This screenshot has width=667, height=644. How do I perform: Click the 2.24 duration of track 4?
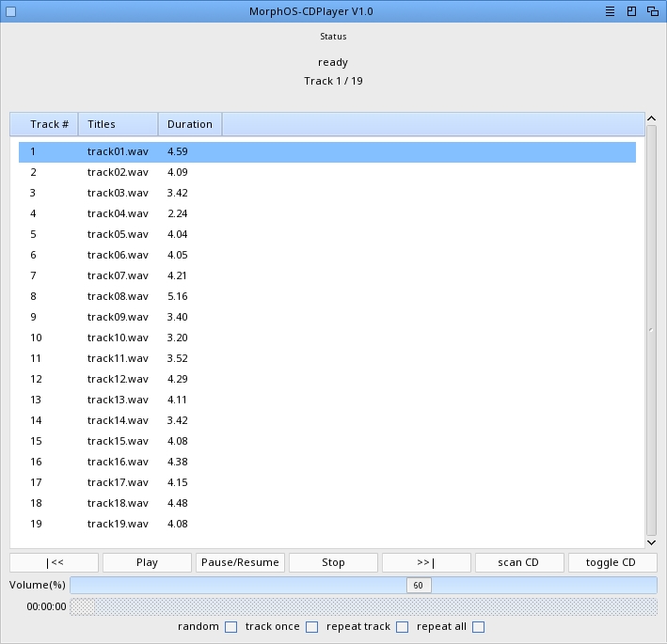click(x=178, y=213)
